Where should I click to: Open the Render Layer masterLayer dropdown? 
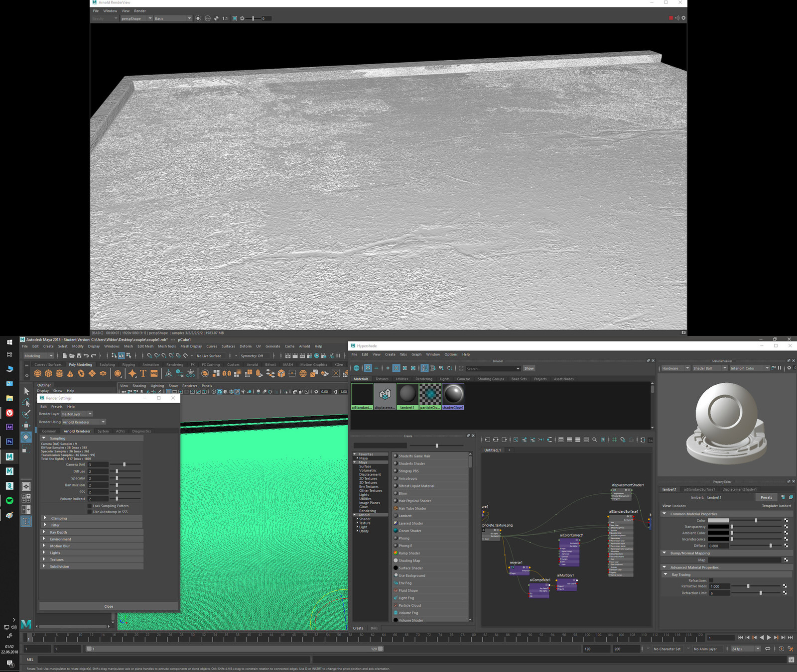tap(77, 414)
